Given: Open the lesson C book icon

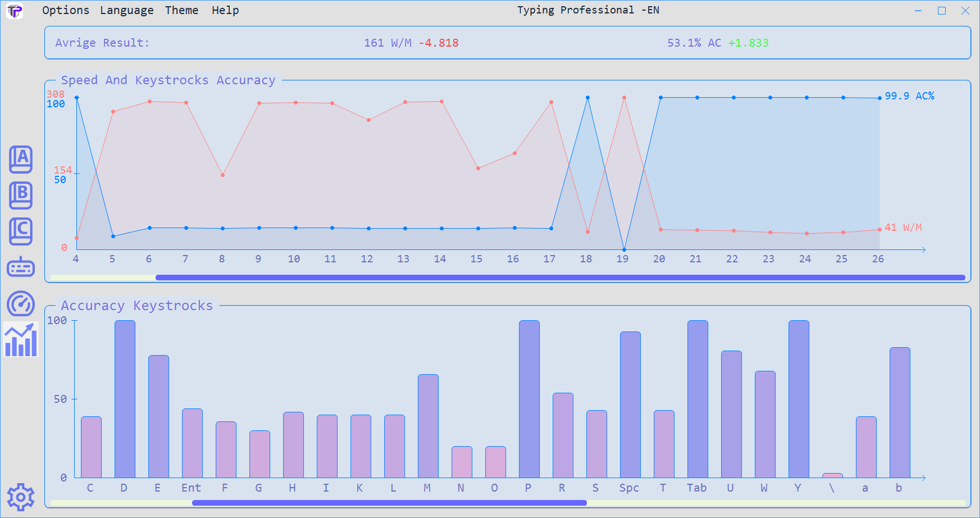Looking at the screenshot, I should click(21, 231).
